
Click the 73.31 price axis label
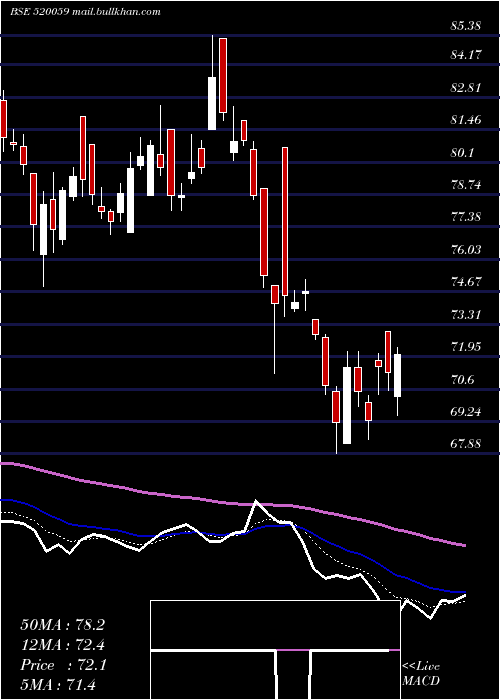coord(466,314)
